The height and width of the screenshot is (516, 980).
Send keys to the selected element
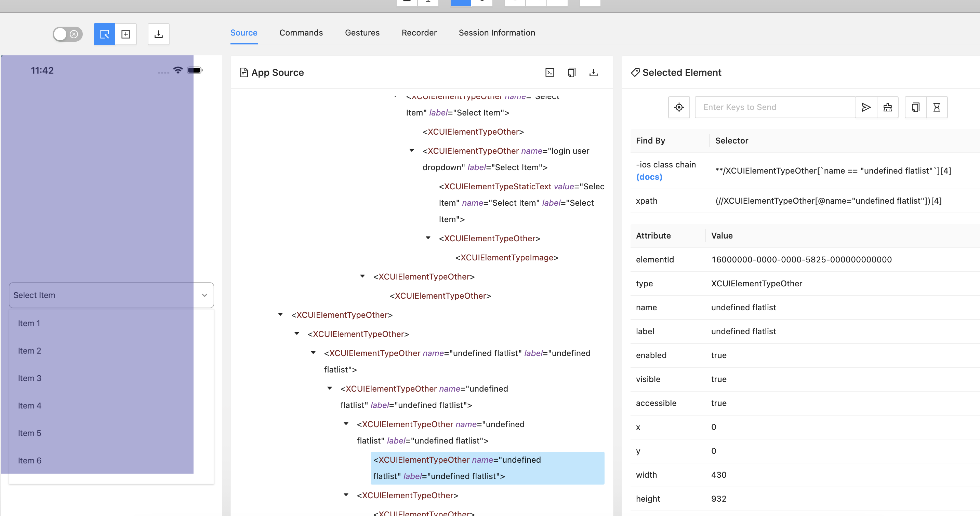coord(866,107)
